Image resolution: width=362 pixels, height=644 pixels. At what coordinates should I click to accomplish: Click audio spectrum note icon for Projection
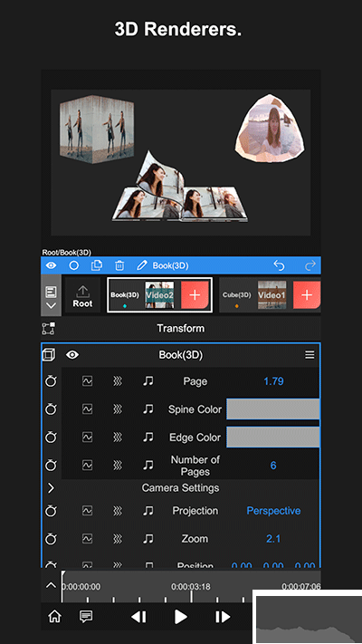pos(148,511)
